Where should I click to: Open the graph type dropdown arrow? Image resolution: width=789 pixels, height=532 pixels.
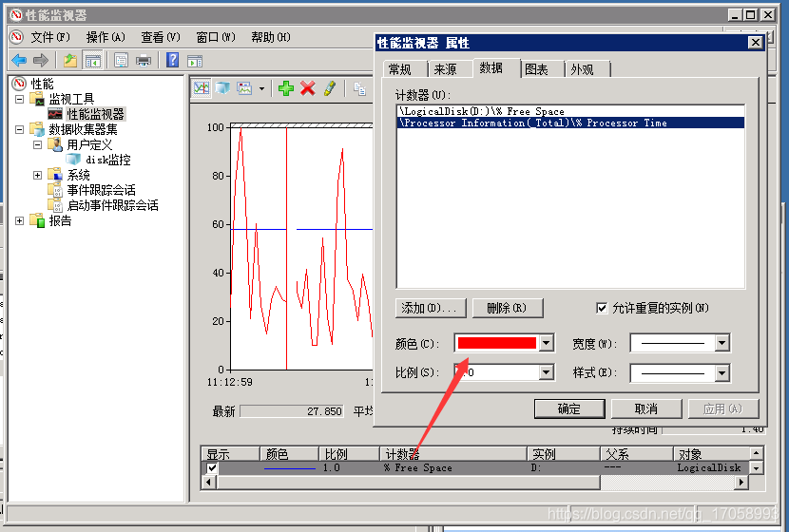point(261,89)
